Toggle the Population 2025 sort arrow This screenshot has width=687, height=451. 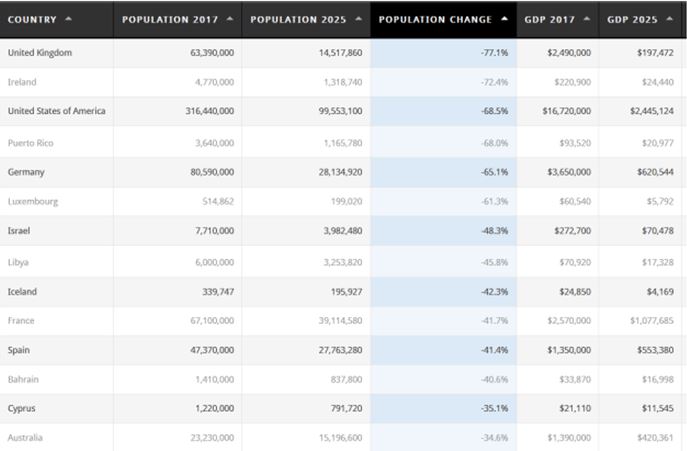(359, 19)
